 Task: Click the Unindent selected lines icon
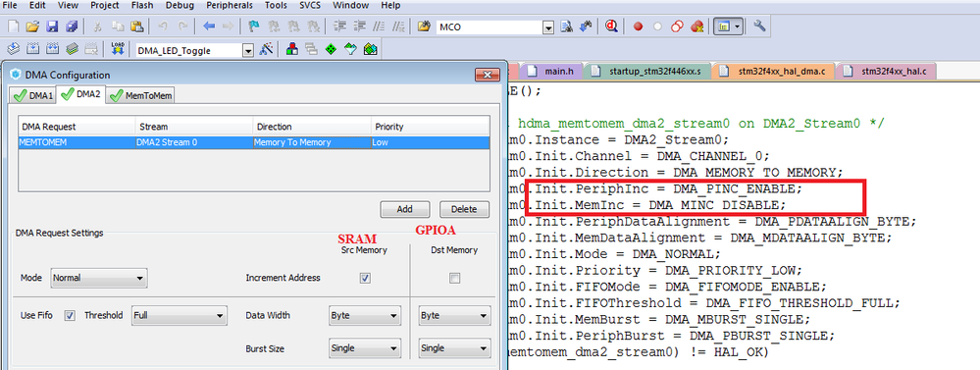pyautogui.click(x=359, y=26)
